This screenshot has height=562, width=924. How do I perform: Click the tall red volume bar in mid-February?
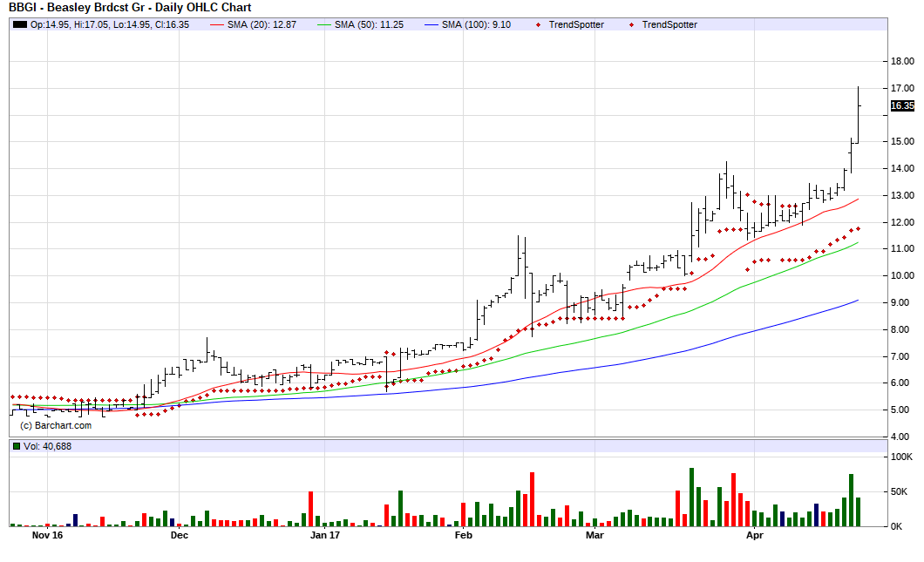(x=532, y=499)
